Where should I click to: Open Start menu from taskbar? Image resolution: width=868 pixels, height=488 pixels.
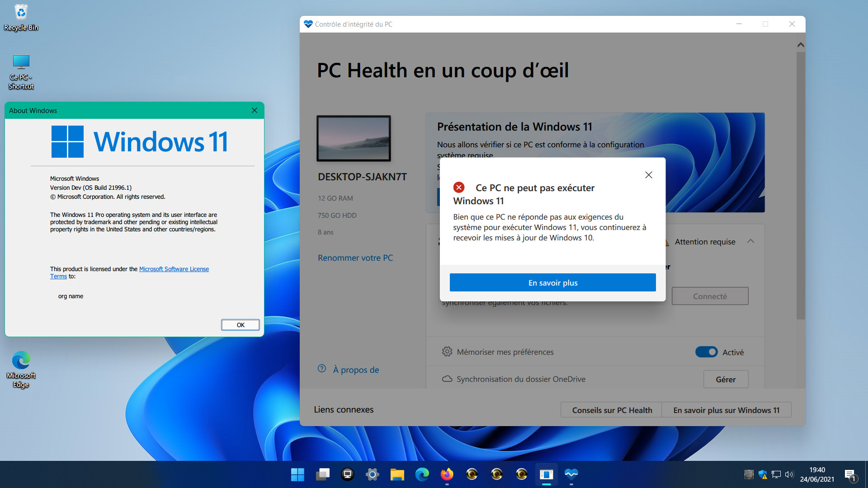(297, 474)
